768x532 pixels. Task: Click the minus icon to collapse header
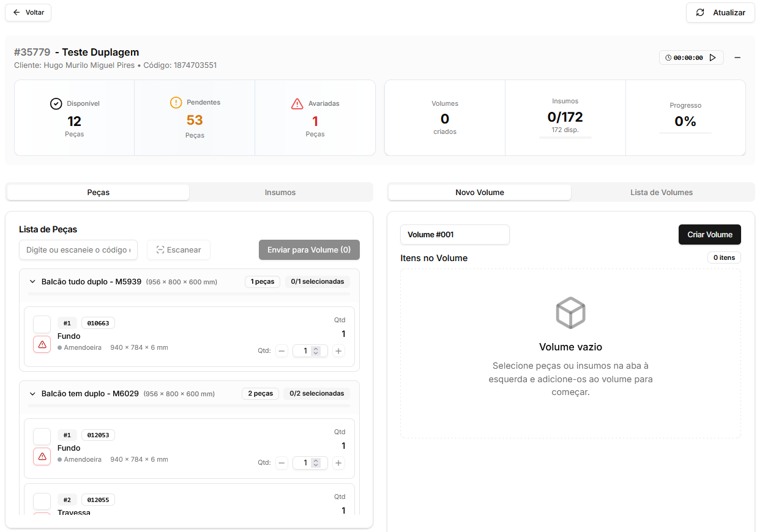coord(737,57)
